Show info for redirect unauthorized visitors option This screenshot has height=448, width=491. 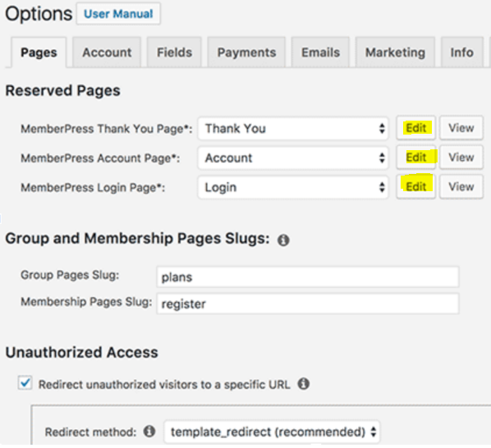304,383
